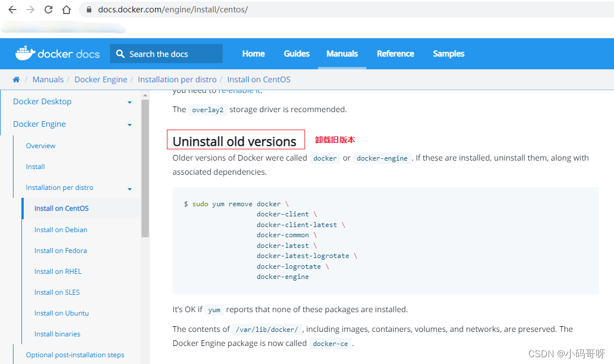The image size is (614, 364).
Task: Click the browser back arrow
Action: point(12,10)
